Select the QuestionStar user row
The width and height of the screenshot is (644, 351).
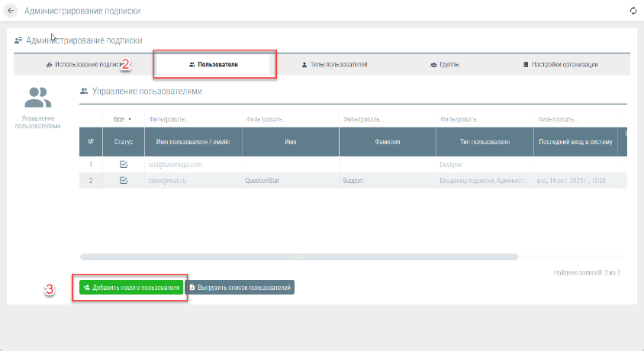[x=290, y=181]
